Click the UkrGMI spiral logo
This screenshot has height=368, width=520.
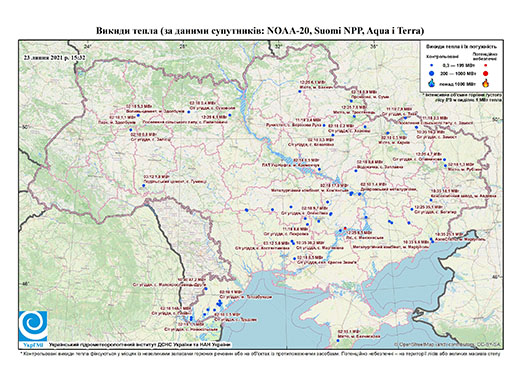pos(33,327)
